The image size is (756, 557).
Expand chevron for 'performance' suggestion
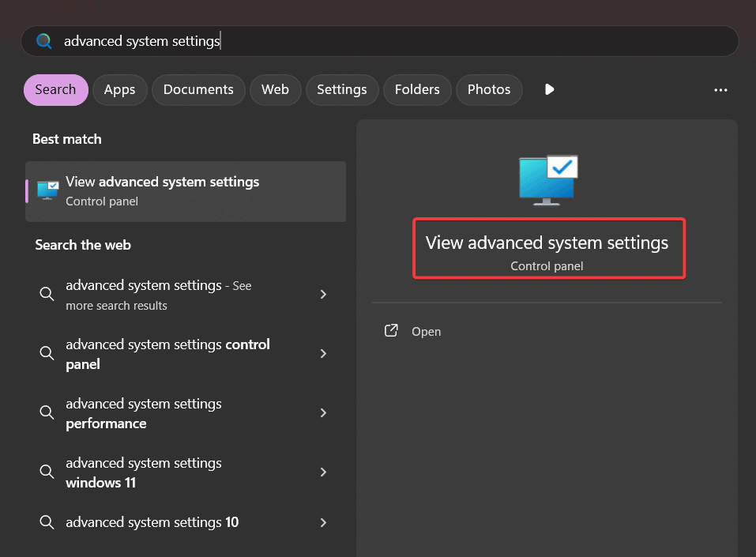323,412
